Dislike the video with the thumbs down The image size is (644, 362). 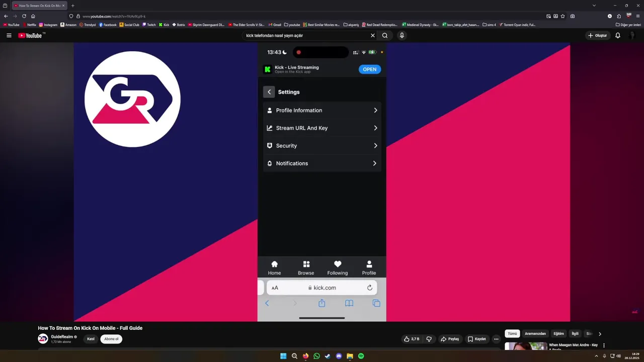(429, 339)
